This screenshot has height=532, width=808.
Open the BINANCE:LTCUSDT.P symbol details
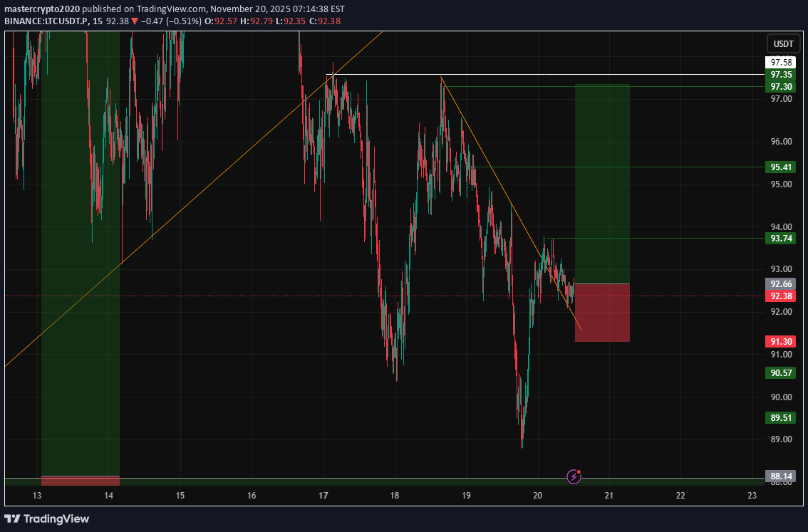41,21
